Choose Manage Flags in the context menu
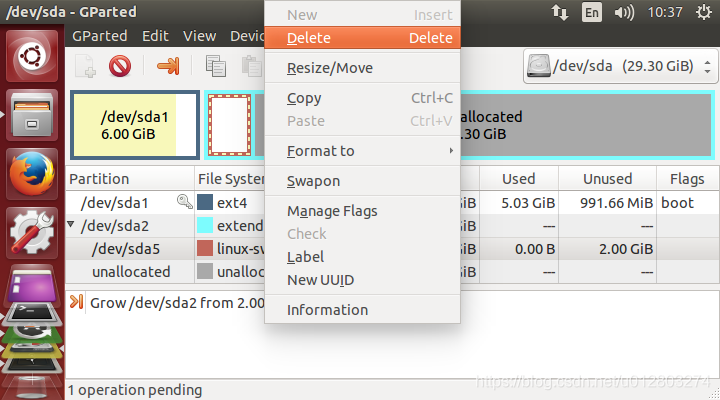Viewport: 720px width, 400px height. pyautogui.click(x=362, y=211)
